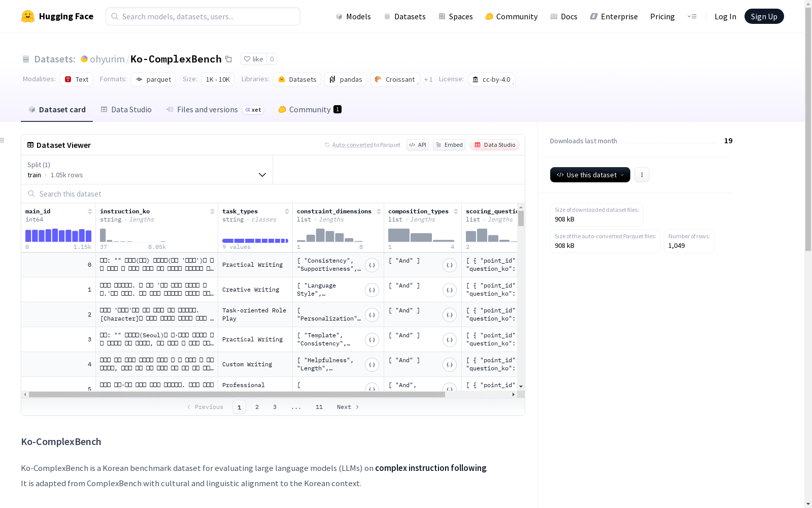Open the dataset options three-dot menu

point(642,175)
